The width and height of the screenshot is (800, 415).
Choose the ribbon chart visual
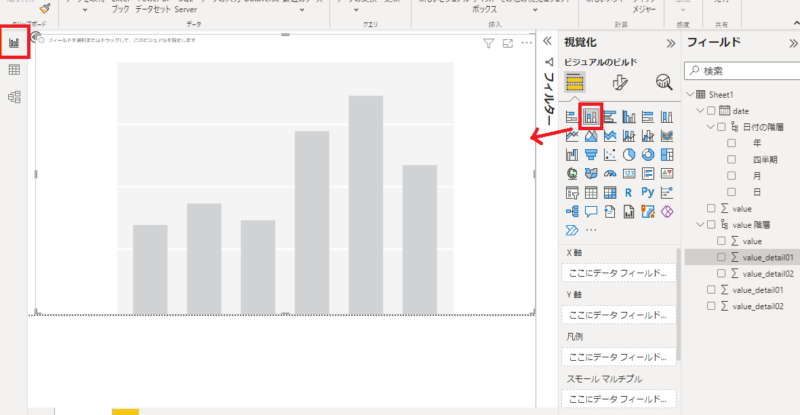tap(666, 136)
